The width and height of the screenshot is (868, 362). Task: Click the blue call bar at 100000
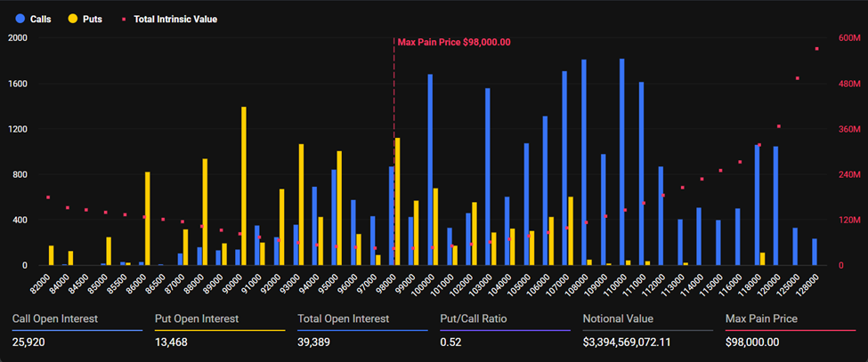(x=430, y=170)
